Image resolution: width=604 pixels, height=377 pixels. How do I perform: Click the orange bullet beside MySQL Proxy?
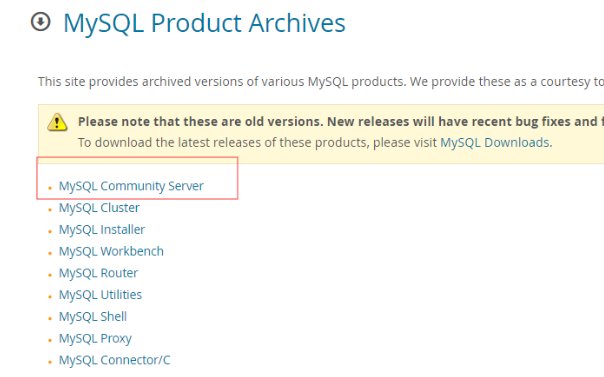(50, 340)
